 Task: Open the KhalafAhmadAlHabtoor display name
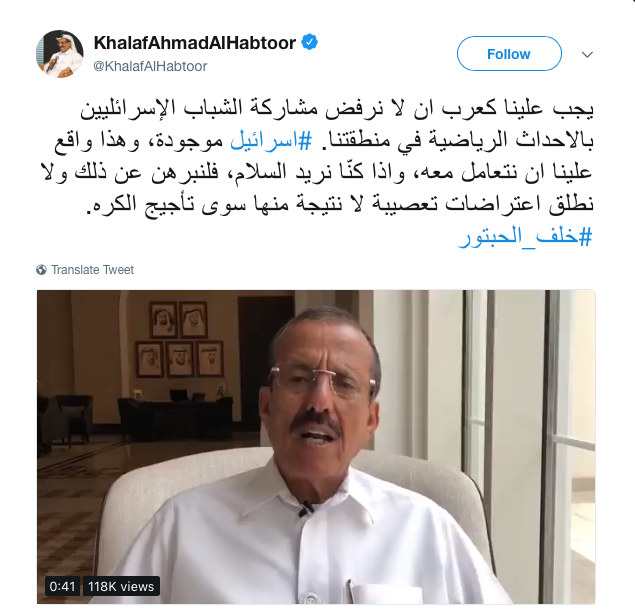[195, 43]
